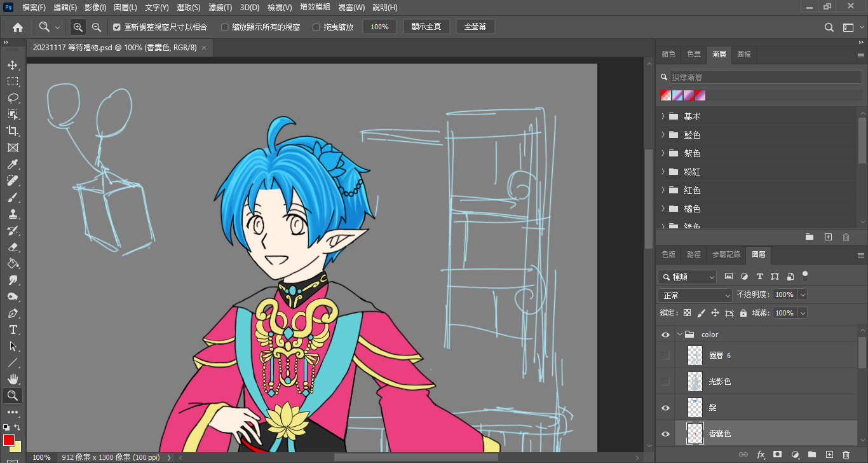Open the 濾鏡(T) menu
The image size is (868, 463).
tap(220, 8)
